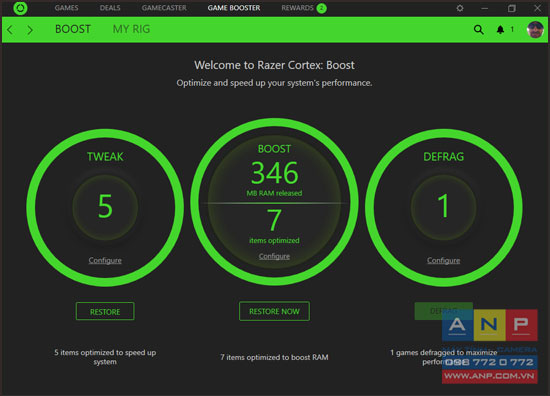Switch to the Gamecaster tab
The height and width of the screenshot is (396, 550).
[x=164, y=8]
